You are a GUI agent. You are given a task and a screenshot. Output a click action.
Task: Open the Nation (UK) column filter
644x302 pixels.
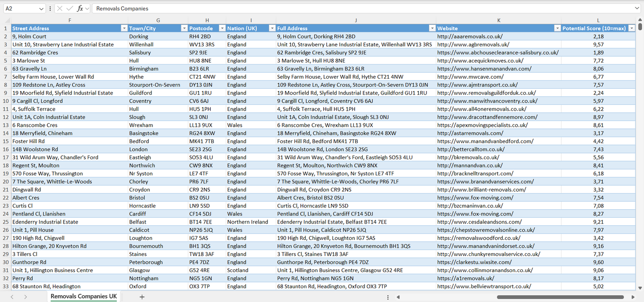click(272, 28)
